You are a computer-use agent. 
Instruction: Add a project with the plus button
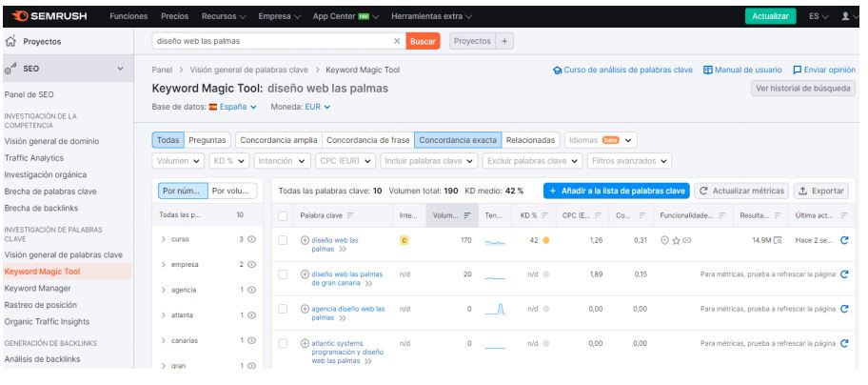[x=503, y=41]
